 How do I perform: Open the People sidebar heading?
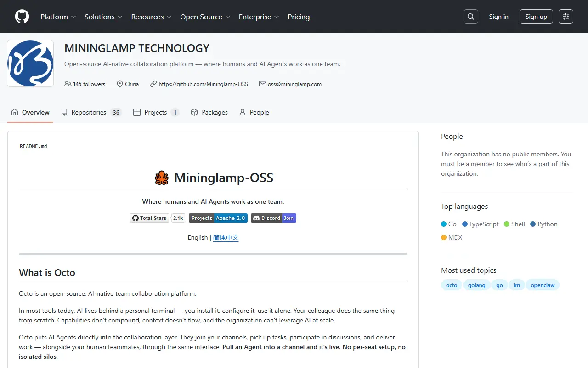click(x=452, y=136)
